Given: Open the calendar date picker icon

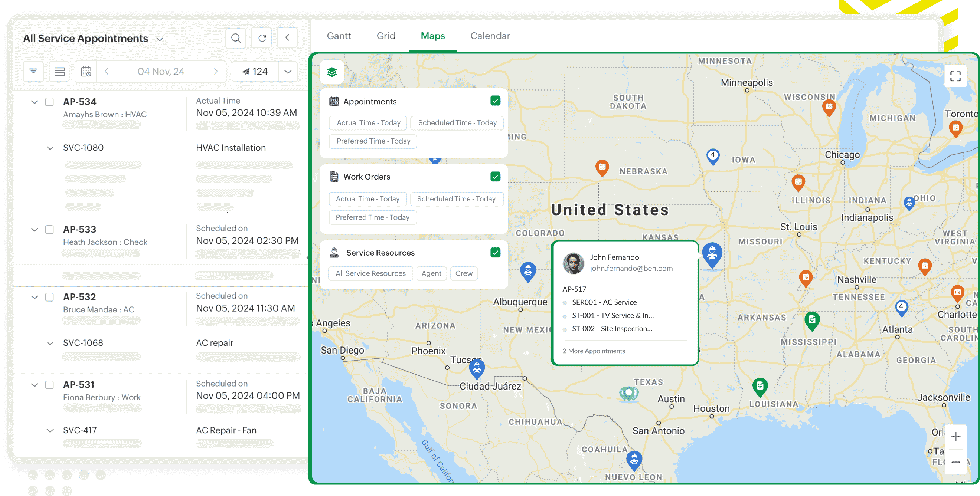Looking at the screenshot, I should point(86,72).
